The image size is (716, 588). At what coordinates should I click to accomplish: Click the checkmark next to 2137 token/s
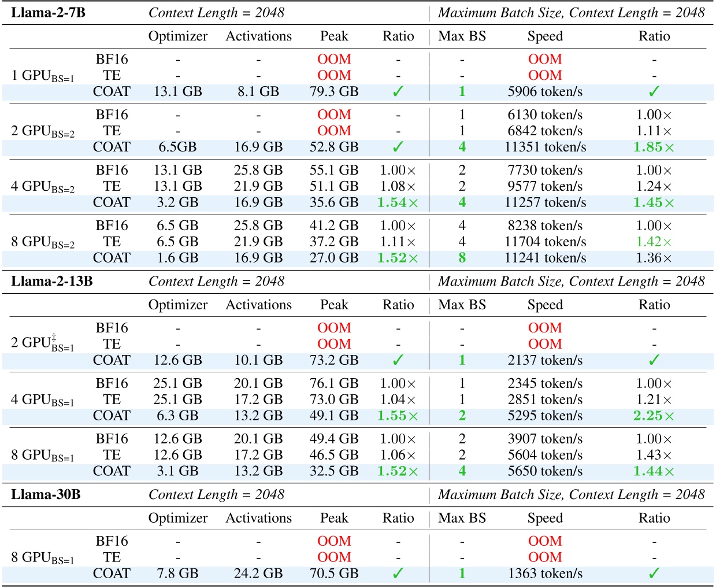(x=652, y=359)
